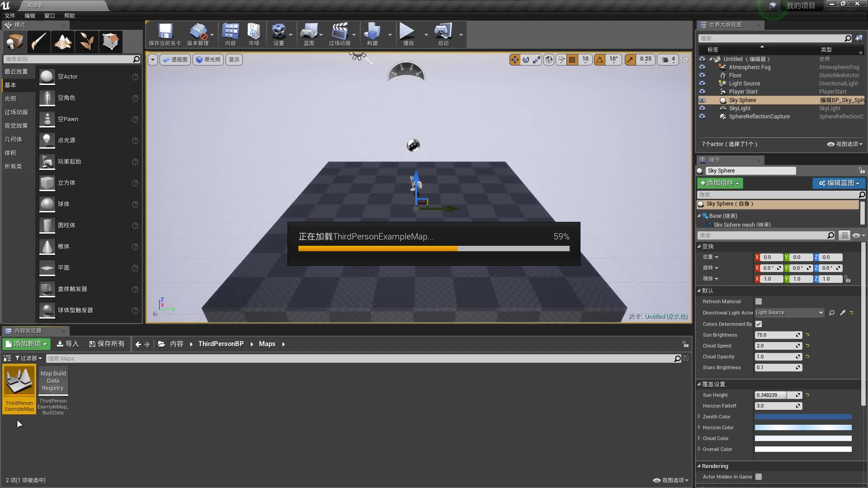Open the Edit menu
This screenshot has height=488, width=868.
pos(30,16)
